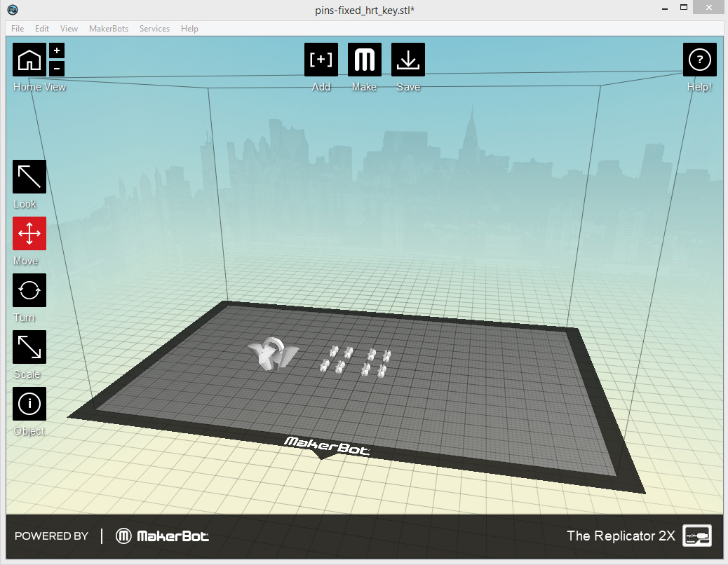Click the MakerBot logo in the bottom bar
Image resolution: width=728 pixels, height=565 pixels.
pos(163,536)
